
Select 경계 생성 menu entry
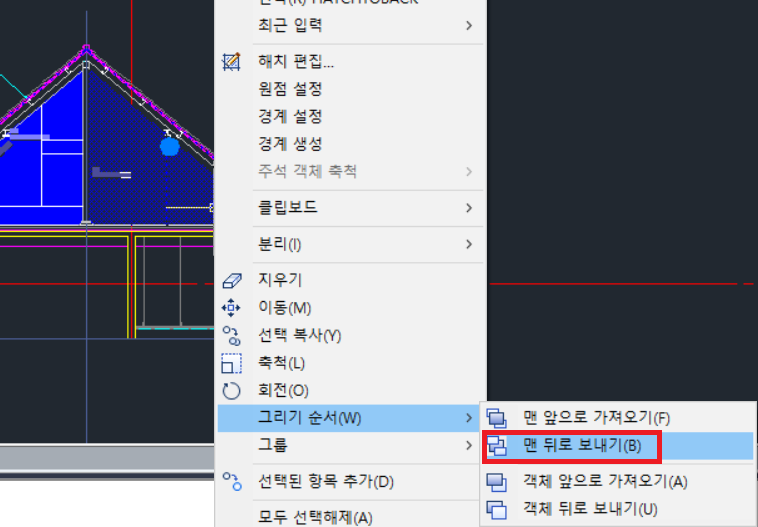point(350,144)
